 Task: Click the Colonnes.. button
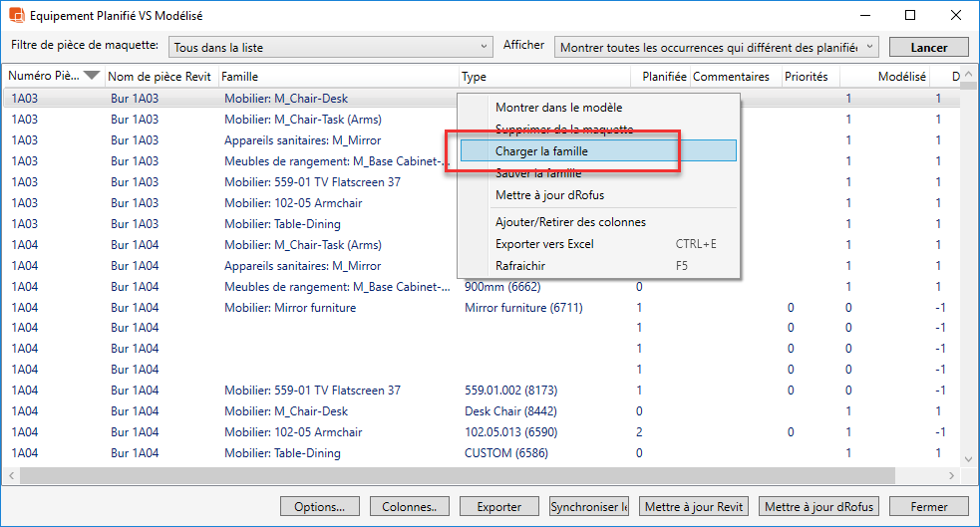[410, 507]
